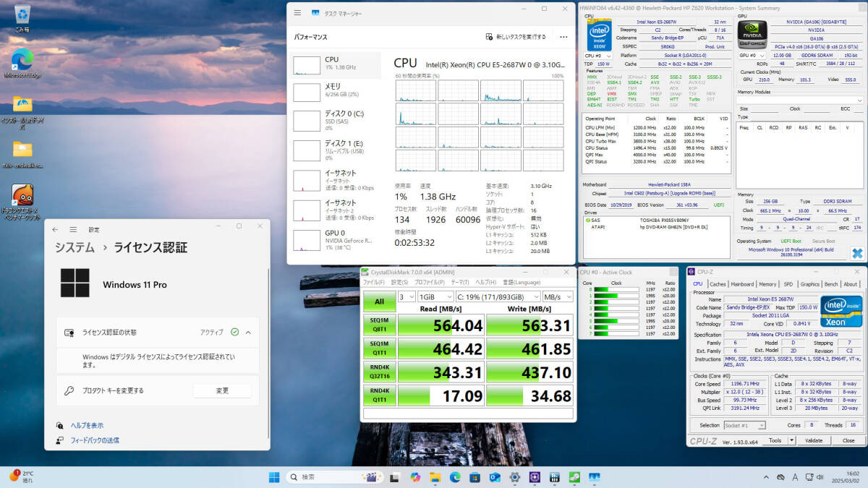Image resolution: width=868 pixels, height=488 pixels.
Task: Click the blue X close icon in HWiNFO summary
Action: coord(857,253)
